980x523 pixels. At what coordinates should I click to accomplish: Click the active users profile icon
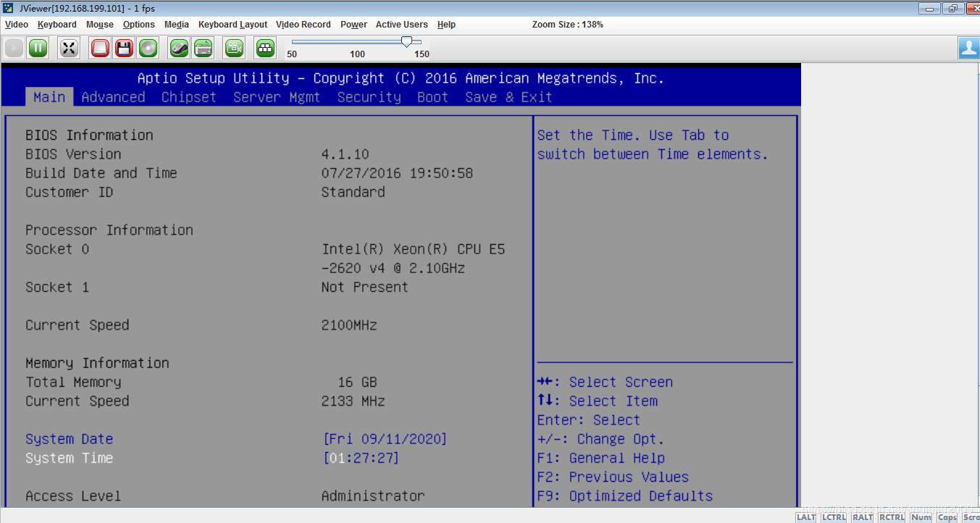coord(968,49)
